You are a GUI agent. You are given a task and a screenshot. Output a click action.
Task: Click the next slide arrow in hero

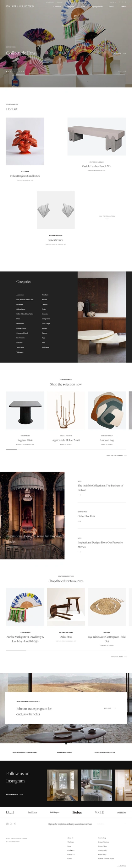pos(124,72)
